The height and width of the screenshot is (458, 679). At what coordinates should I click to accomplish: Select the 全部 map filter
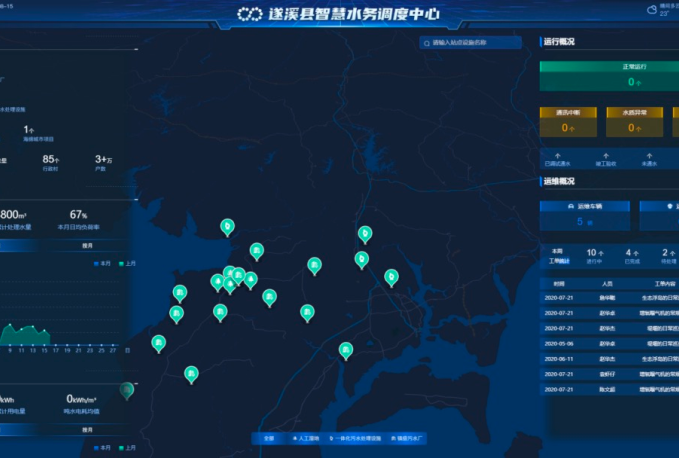click(x=268, y=438)
